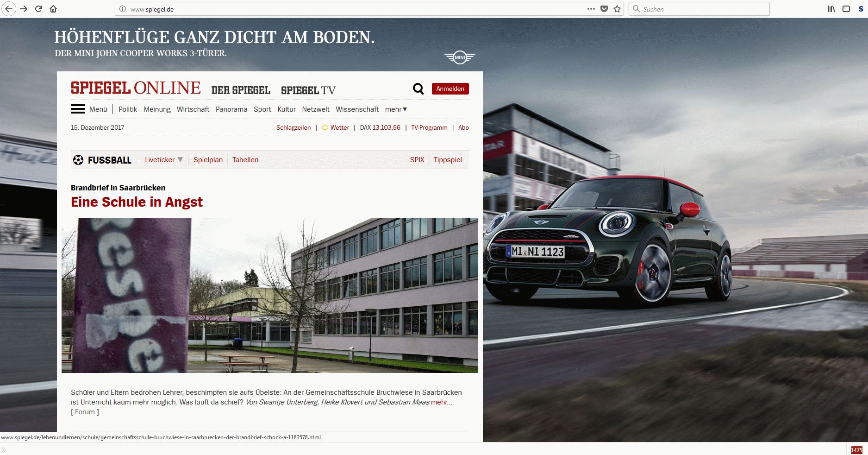Open the browser library icon

click(832, 9)
